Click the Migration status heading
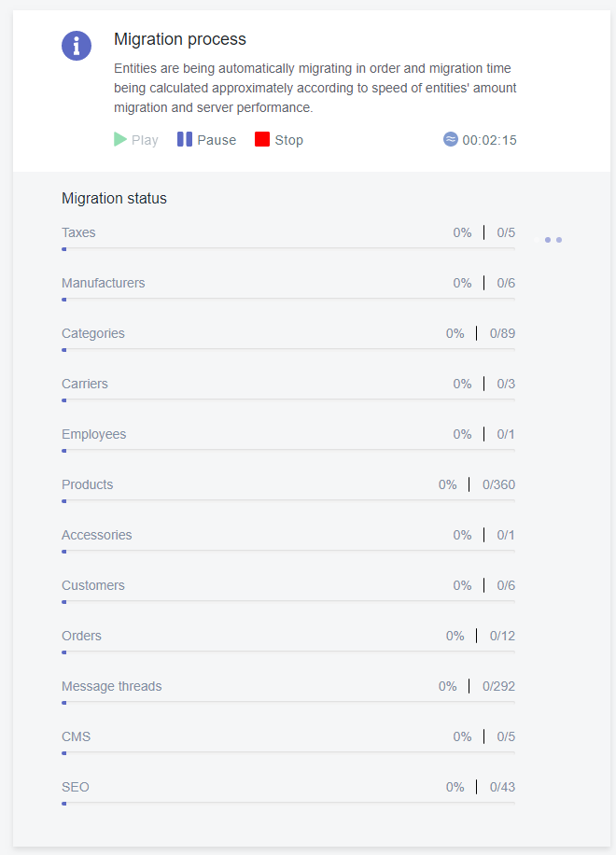Screen dimensions: 616x855 pos(114,198)
